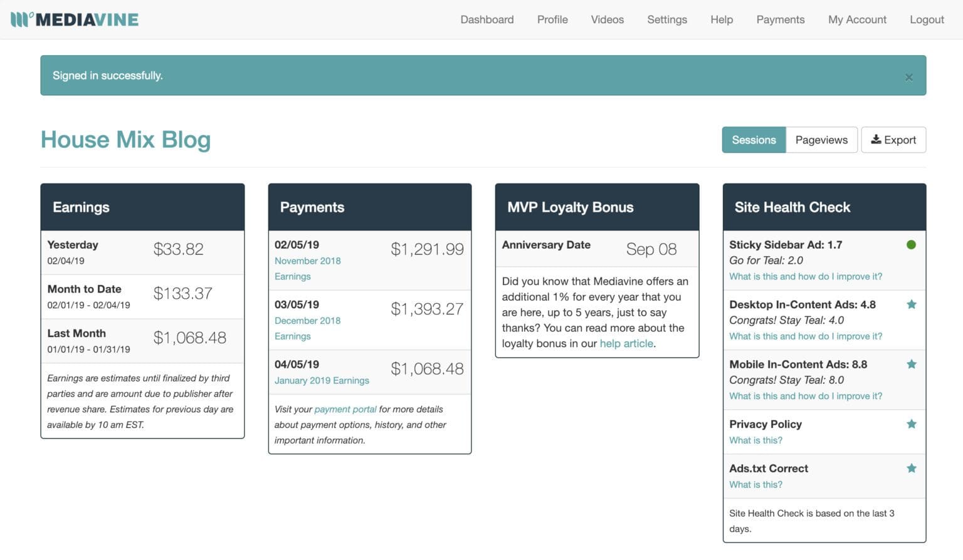963x560 pixels.
Task: Open Settings from the top navigation
Action: (x=666, y=19)
